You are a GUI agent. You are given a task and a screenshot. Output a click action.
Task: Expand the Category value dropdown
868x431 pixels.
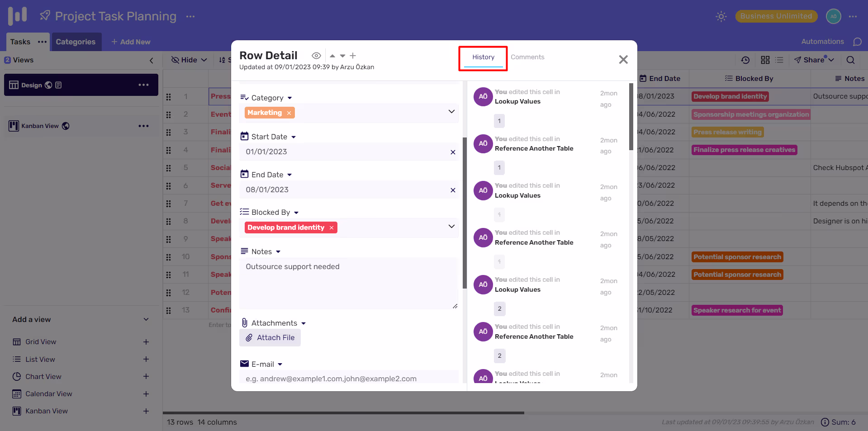pyautogui.click(x=451, y=111)
